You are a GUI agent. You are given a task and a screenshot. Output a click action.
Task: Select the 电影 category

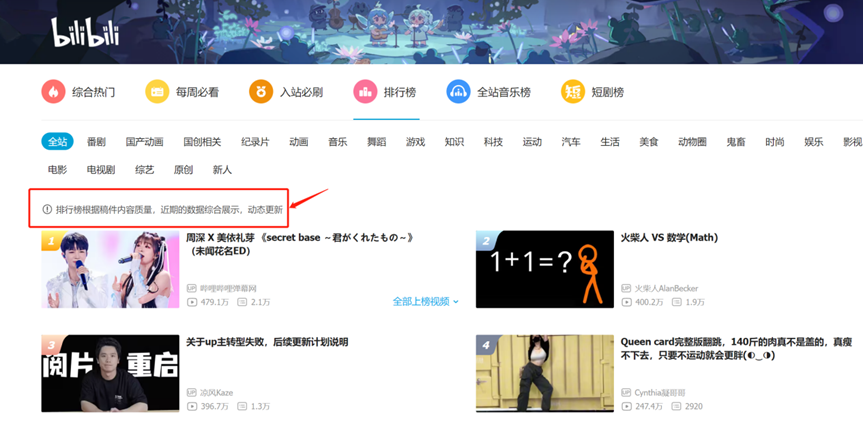(x=57, y=170)
